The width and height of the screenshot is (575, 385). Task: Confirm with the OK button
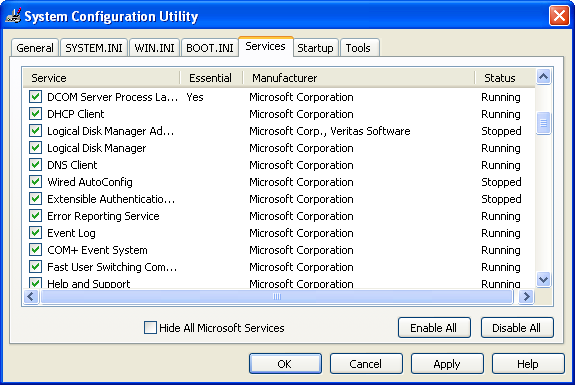(x=285, y=364)
